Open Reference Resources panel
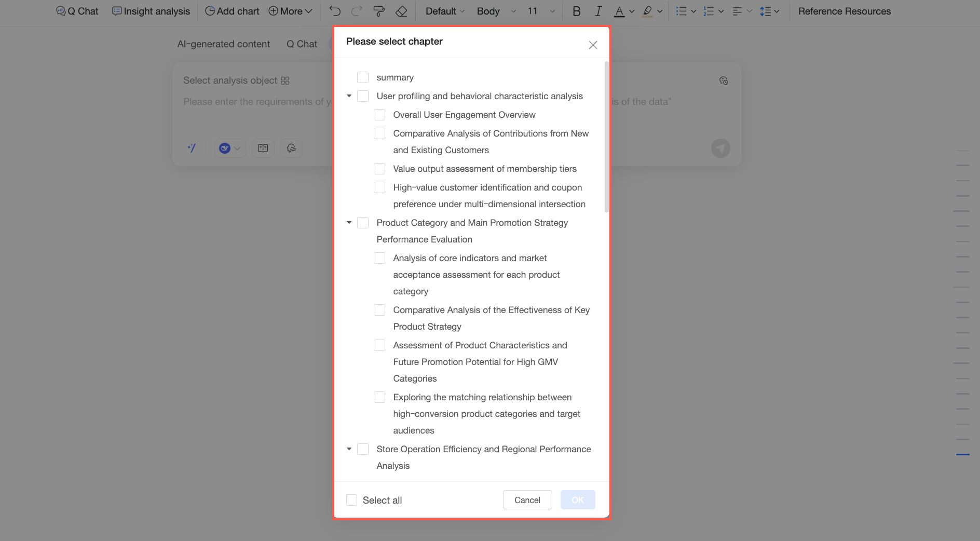The height and width of the screenshot is (541, 980). (x=844, y=11)
